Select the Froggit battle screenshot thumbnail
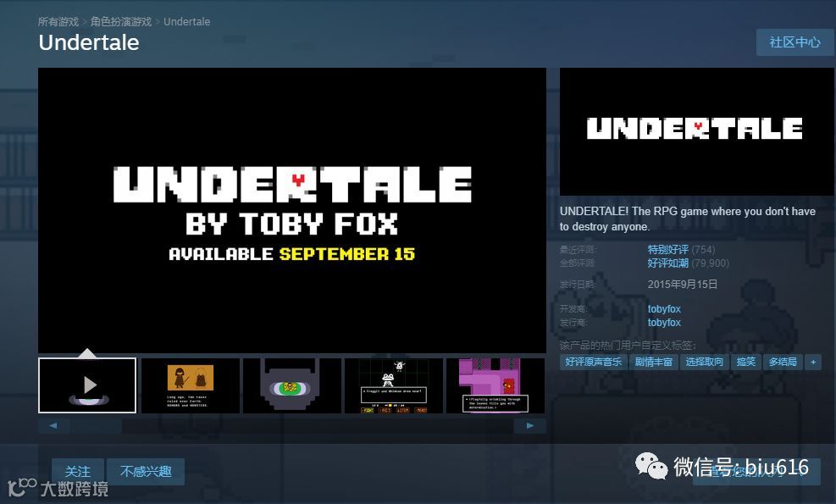 coord(394,385)
